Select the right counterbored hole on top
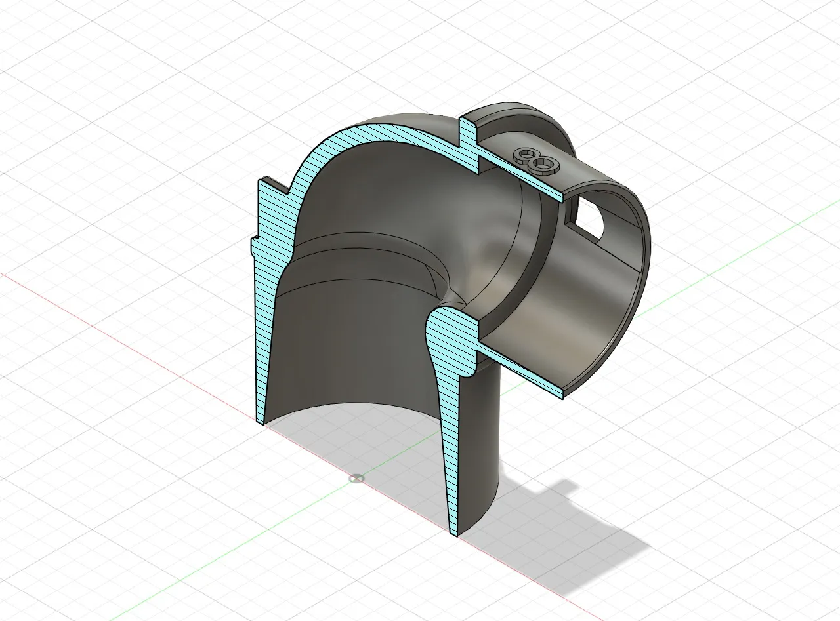Viewport: 840px width, 621px height. pyautogui.click(x=543, y=163)
